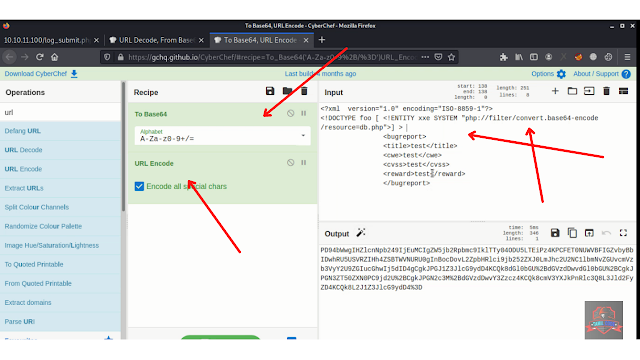This screenshot has height=360, width=640.
Task: Click the Pocket save icon in the address bar
Action: (x=438, y=57)
